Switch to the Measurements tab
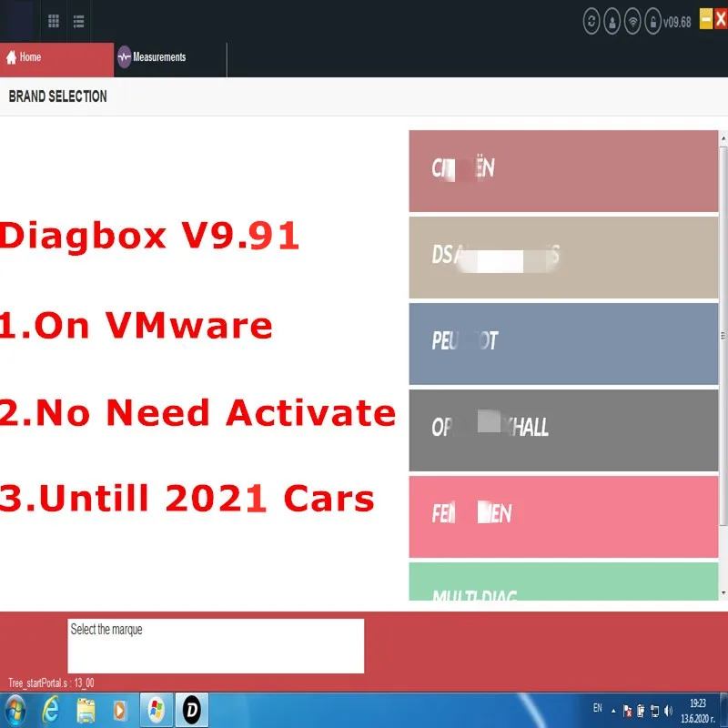 [159, 57]
